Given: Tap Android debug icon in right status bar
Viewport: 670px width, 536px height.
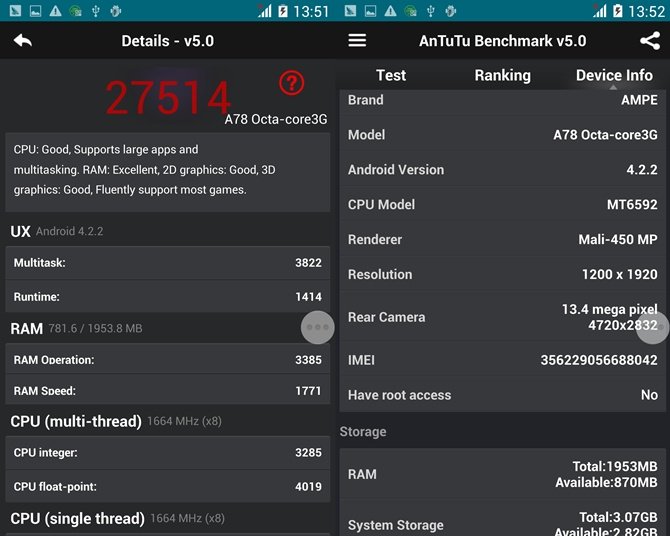Looking at the screenshot, I should point(450,11).
